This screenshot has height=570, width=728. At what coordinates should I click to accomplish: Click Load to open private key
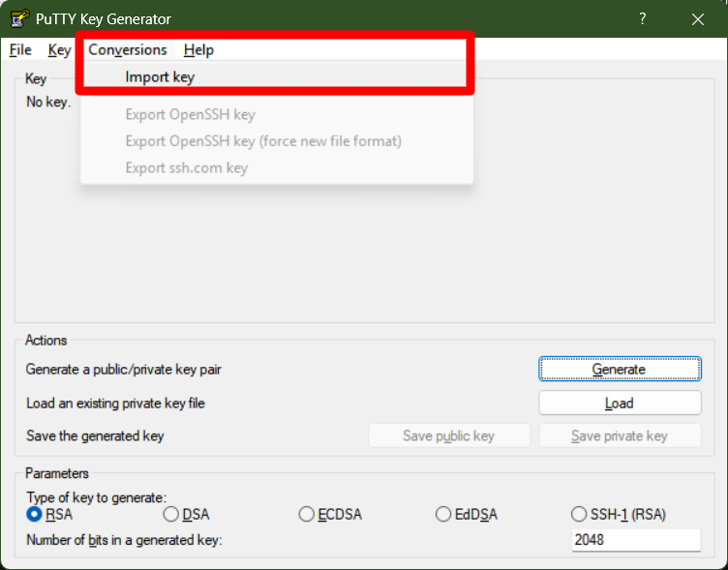(620, 403)
